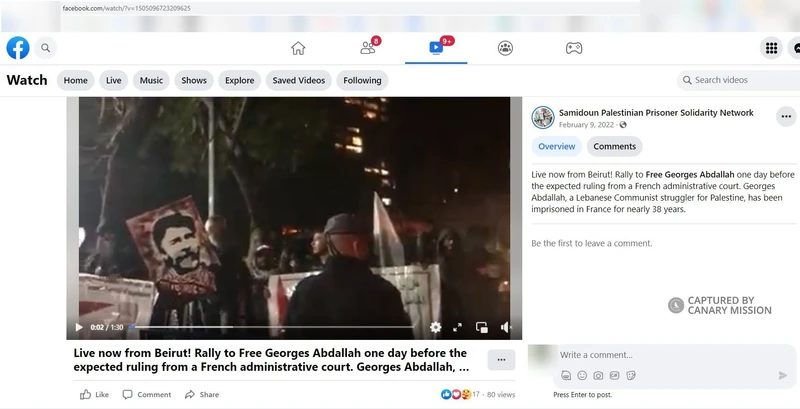Like the video
The height and width of the screenshot is (409, 800).
pyautogui.click(x=95, y=394)
